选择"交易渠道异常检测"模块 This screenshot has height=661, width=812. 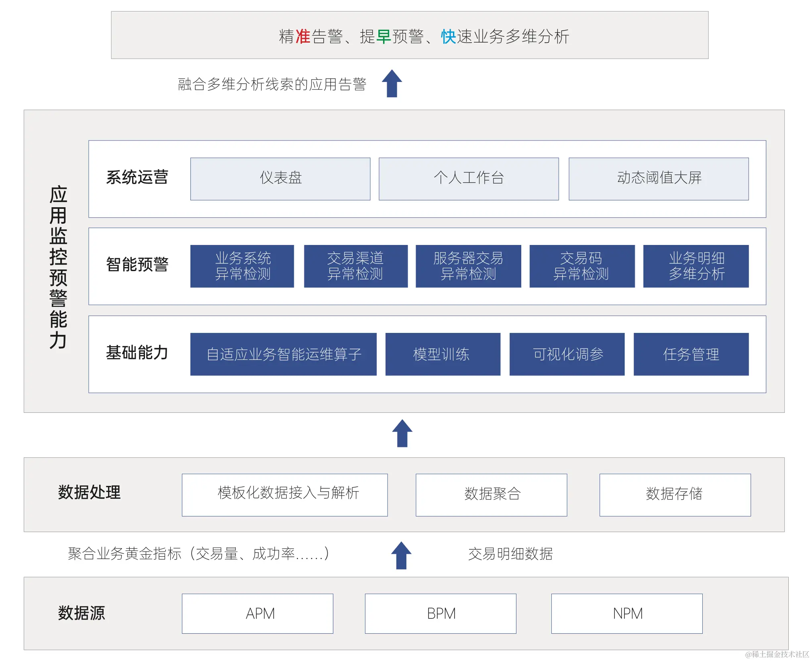(356, 266)
